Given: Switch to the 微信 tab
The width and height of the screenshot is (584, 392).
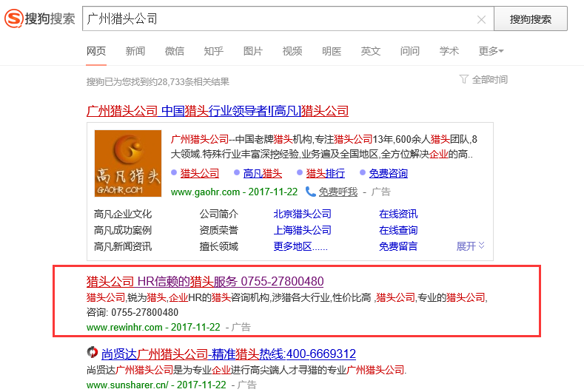Looking at the screenshot, I should point(175,51).
